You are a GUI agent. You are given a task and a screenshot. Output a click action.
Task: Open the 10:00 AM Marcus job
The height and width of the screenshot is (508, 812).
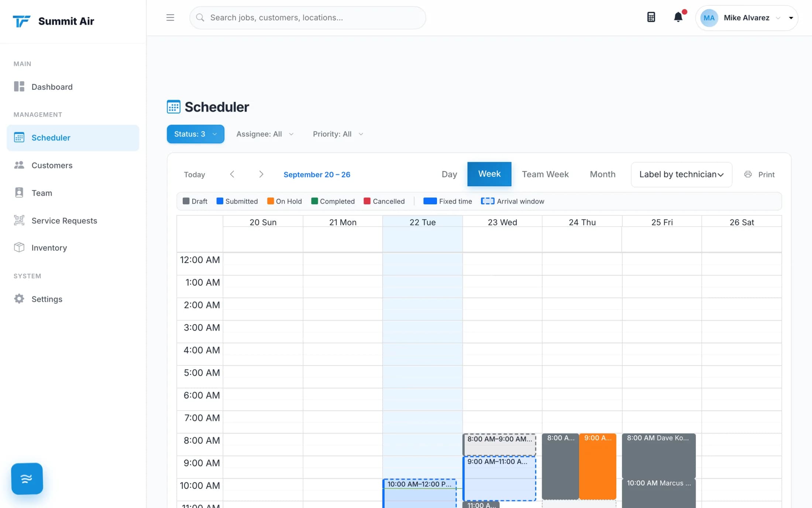(659, 493)
